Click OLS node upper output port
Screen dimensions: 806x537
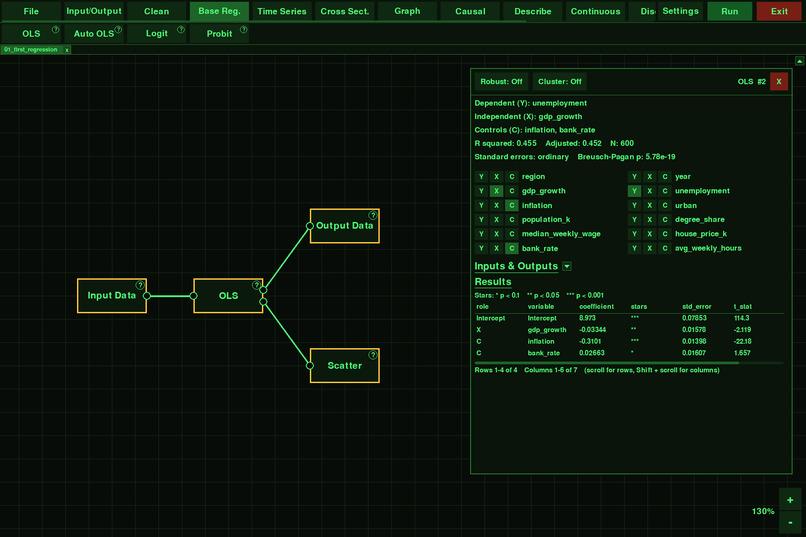point(263,290)
